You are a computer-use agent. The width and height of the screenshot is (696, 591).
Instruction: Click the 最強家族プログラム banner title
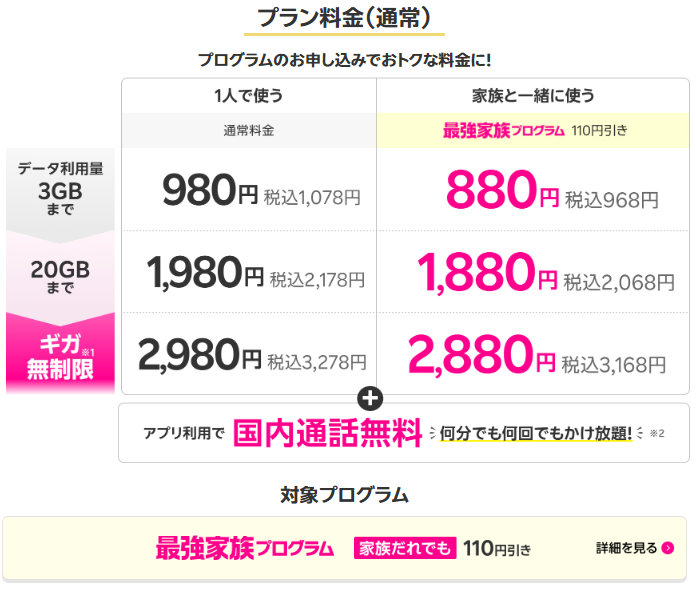point(245,548)
